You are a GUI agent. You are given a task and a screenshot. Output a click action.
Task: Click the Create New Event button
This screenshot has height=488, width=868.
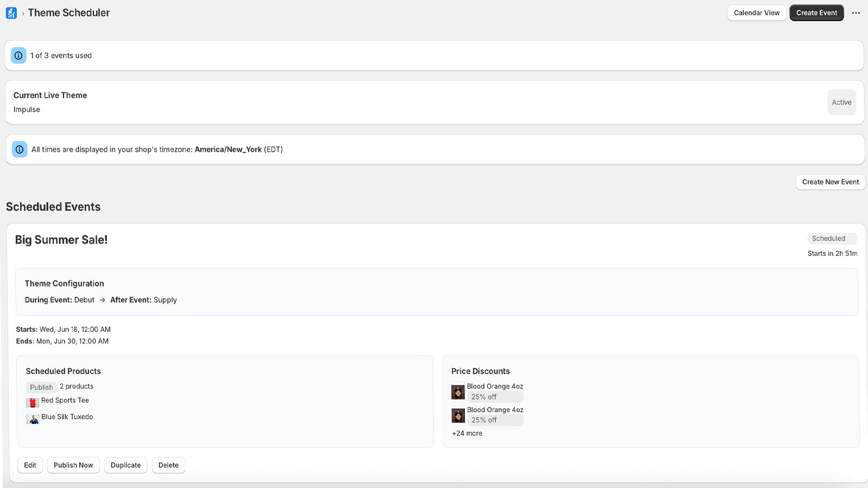pyautogui.click(x=830, y=182)
